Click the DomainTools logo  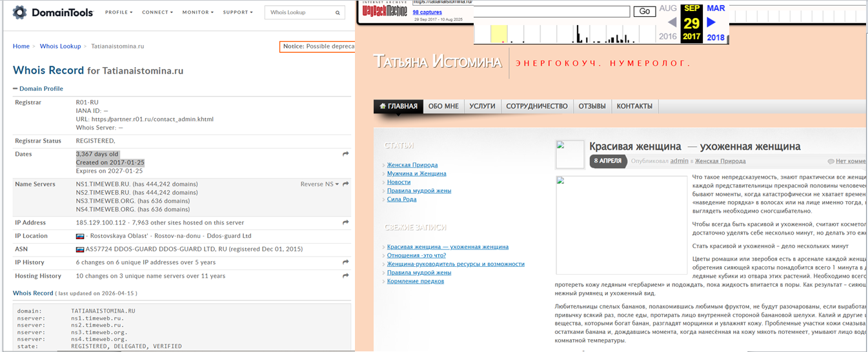click(x=53, y=12)
